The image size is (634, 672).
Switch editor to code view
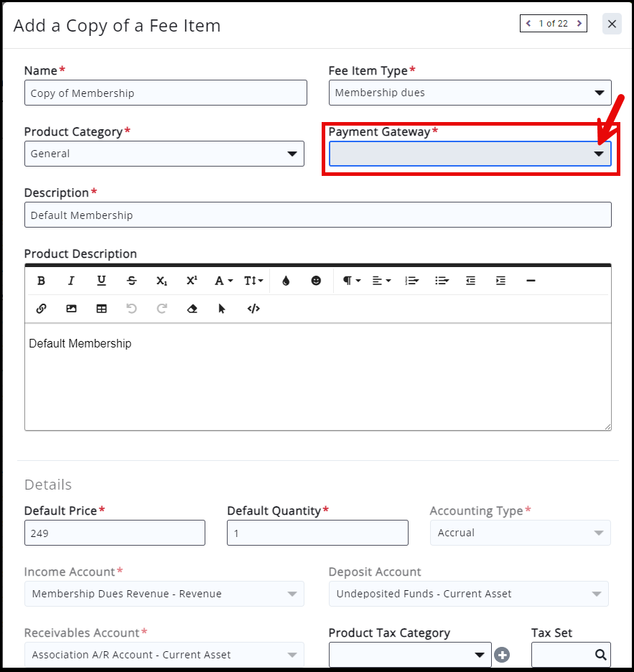253,309
